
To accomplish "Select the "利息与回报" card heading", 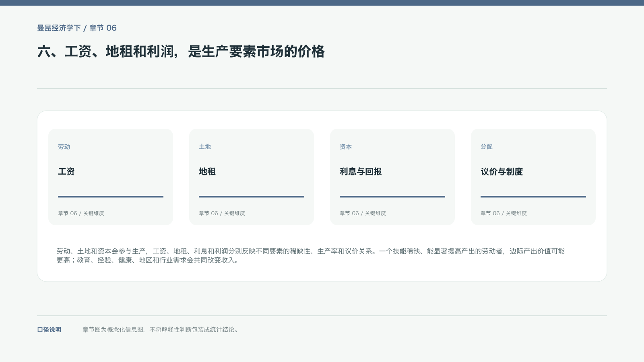I will tap(361, 172).
